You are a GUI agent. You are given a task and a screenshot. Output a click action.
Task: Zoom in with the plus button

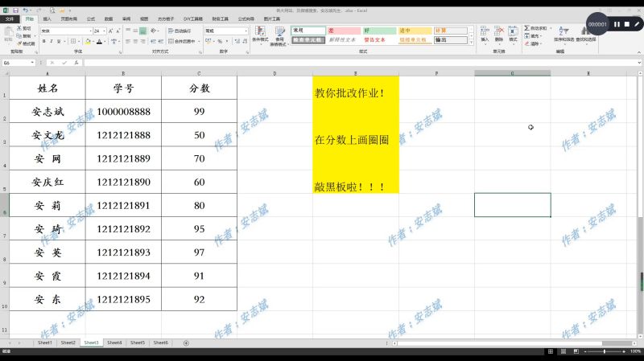coord(623,351)
